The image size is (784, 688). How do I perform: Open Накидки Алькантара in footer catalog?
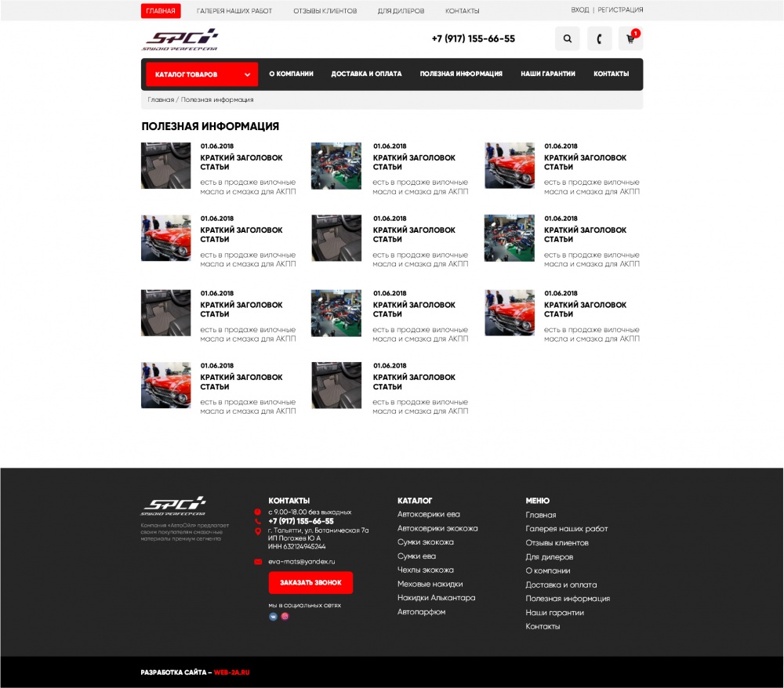pos(436,598)
